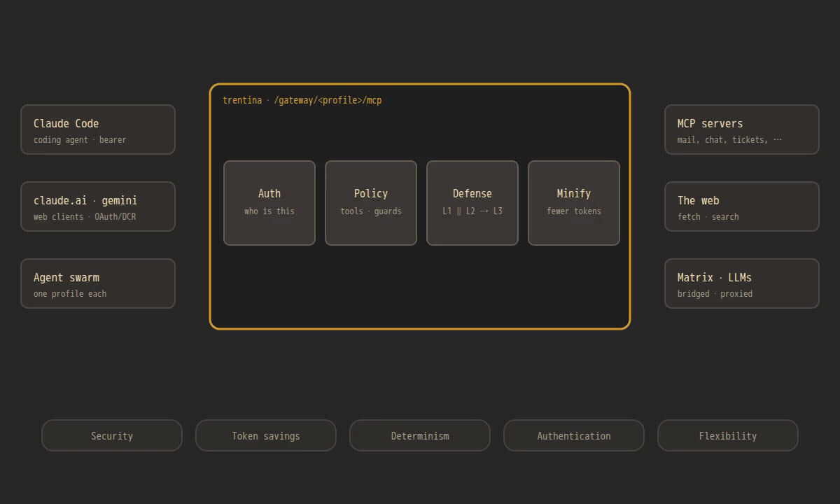Choose the Determinism pill
The height and width of the screenshot is (504, 840).
tap(420, 435)
